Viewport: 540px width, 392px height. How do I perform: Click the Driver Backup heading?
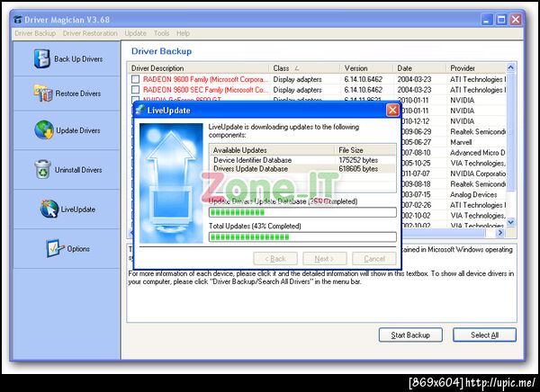pyautogui.click(x=161, y=51)
